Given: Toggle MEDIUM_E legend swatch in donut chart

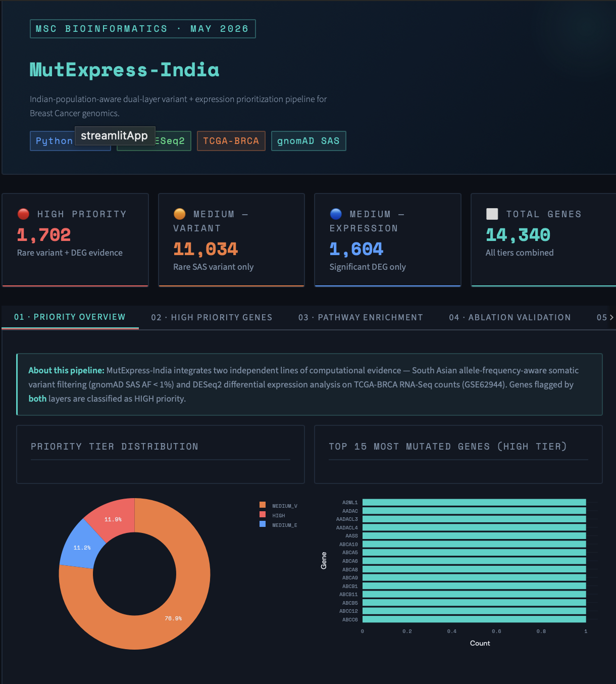Looking at the screenshot, I should [263, 524].
